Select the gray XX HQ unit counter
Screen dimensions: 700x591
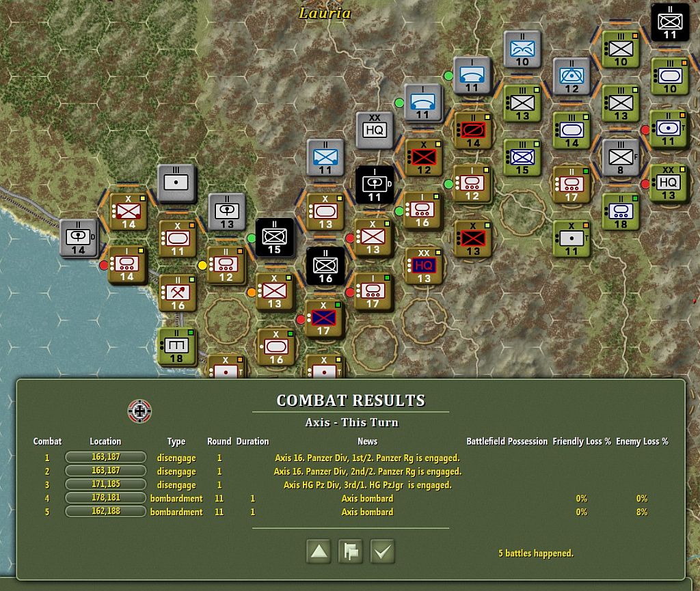[374, 129]
